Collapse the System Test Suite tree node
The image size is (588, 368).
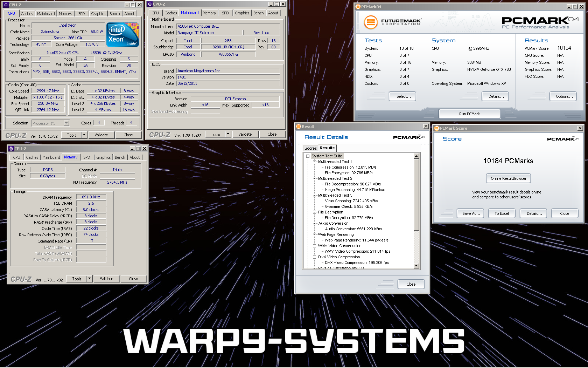pyautogui.click(x=308, y=156)
